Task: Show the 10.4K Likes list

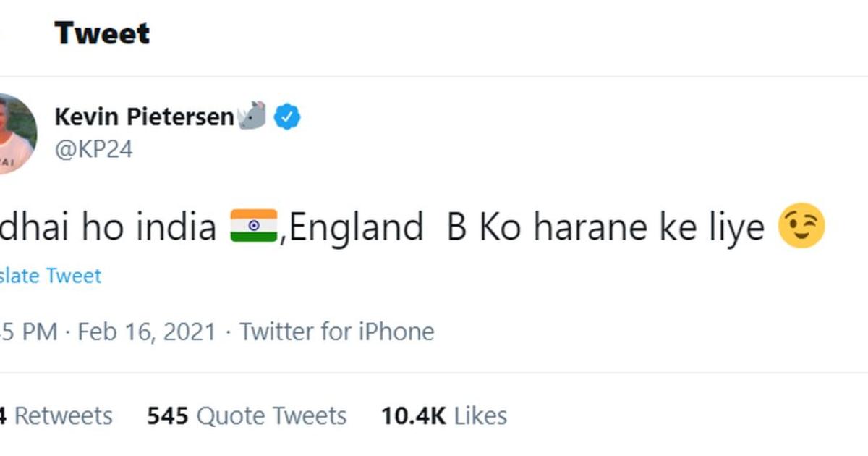Action: [444, 416]
